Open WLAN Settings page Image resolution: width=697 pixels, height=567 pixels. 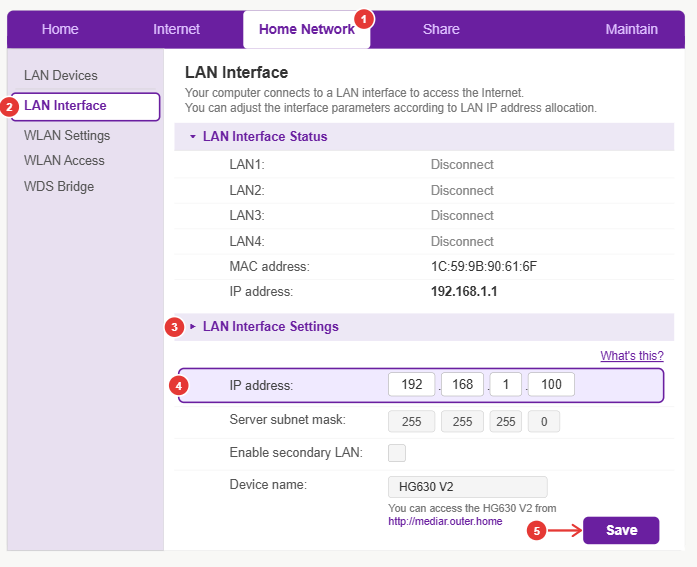(67, 136)
